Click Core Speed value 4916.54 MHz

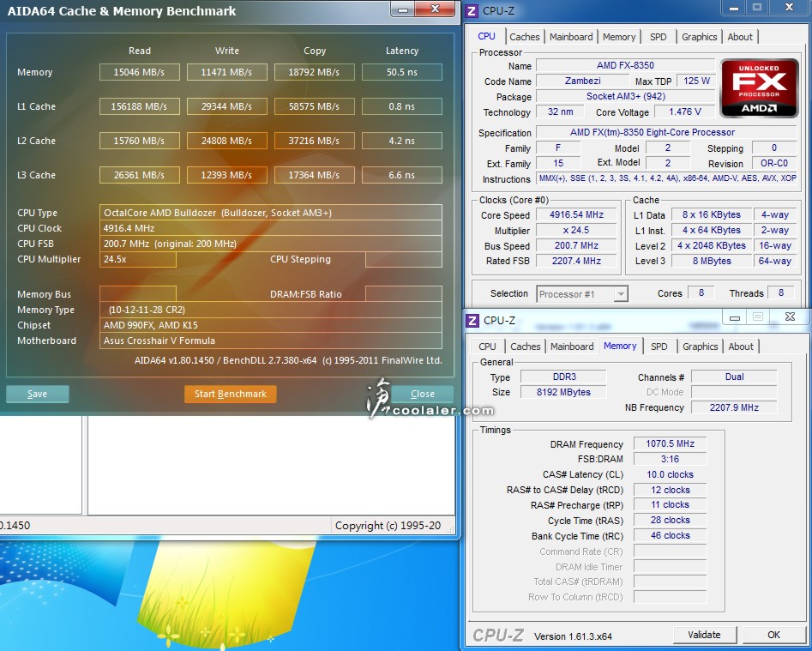coord(576,214)
